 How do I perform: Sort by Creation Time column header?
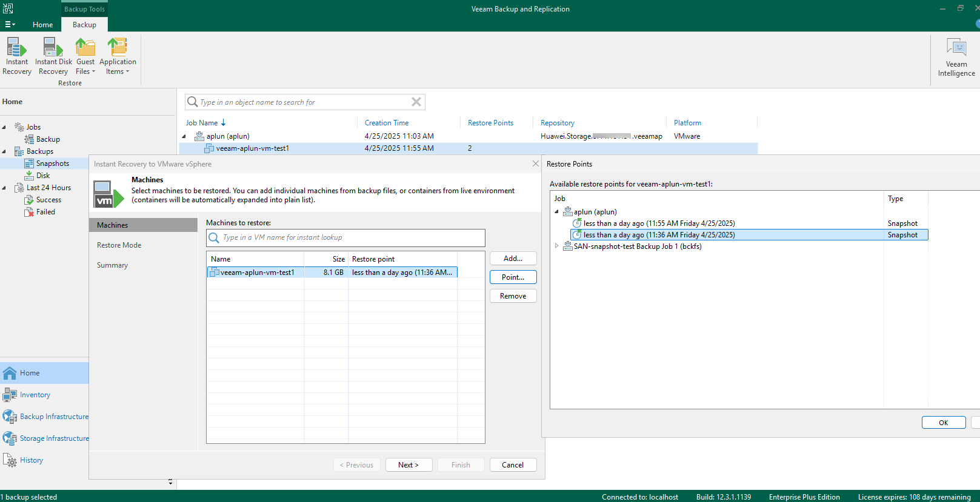[x=387, y=123]
